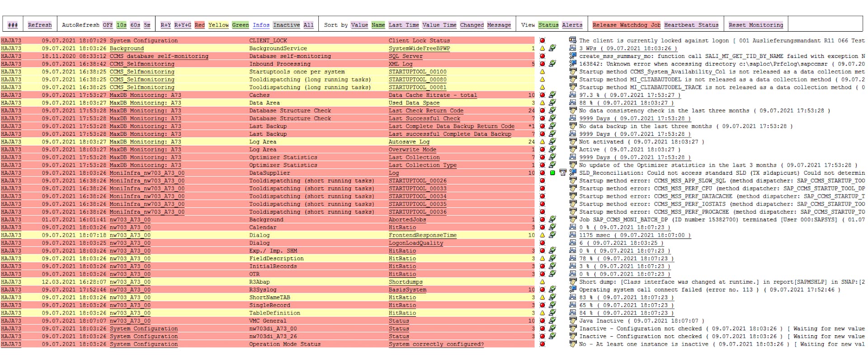Open the Heartbeat Status link
Image resolution: width=868 pixels, height=362 pixels.
pos(691,25)
